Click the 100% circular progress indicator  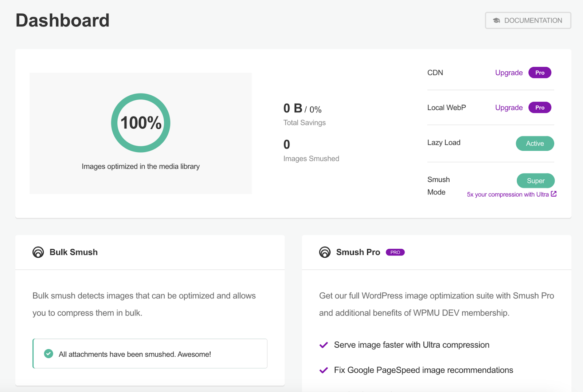point(141,123)
